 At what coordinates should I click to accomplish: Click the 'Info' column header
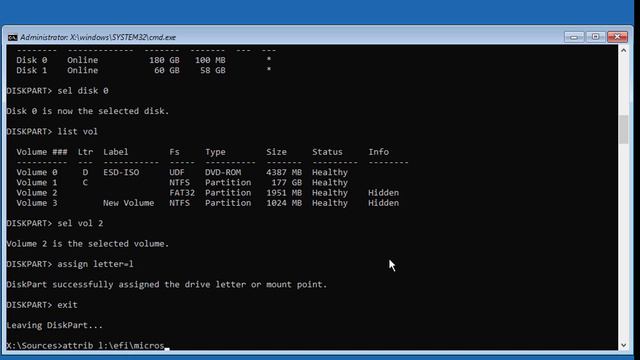pyautogui.click(x=378, y=152)
